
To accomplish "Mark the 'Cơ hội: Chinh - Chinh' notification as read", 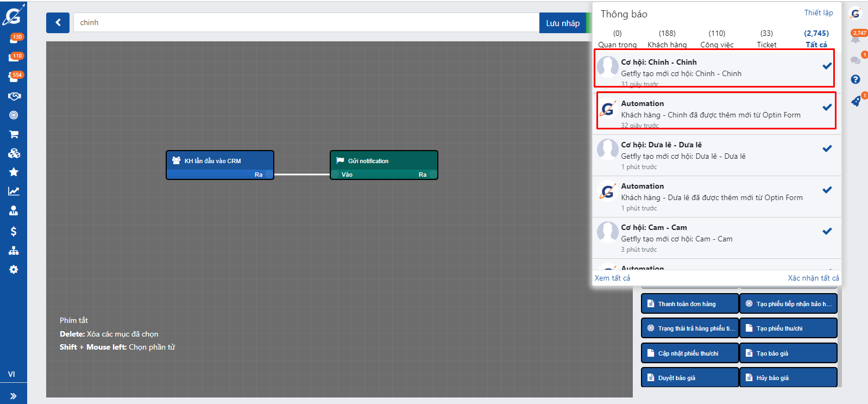I will click(827, 66).
